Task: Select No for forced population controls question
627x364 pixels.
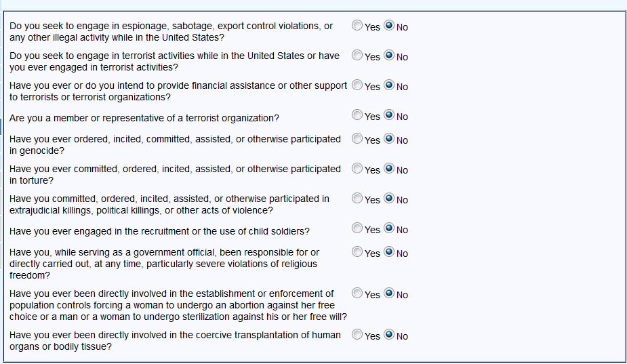Action: [389, 294]
